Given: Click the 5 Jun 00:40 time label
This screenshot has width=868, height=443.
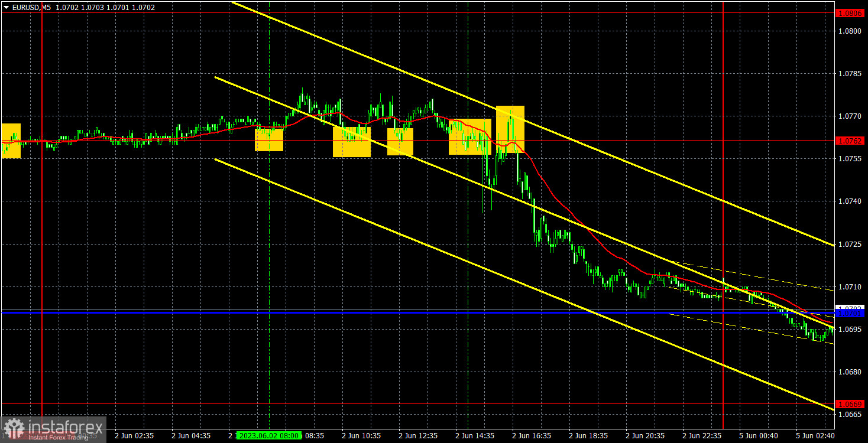Looking at the screenshot, I should 760,435.
